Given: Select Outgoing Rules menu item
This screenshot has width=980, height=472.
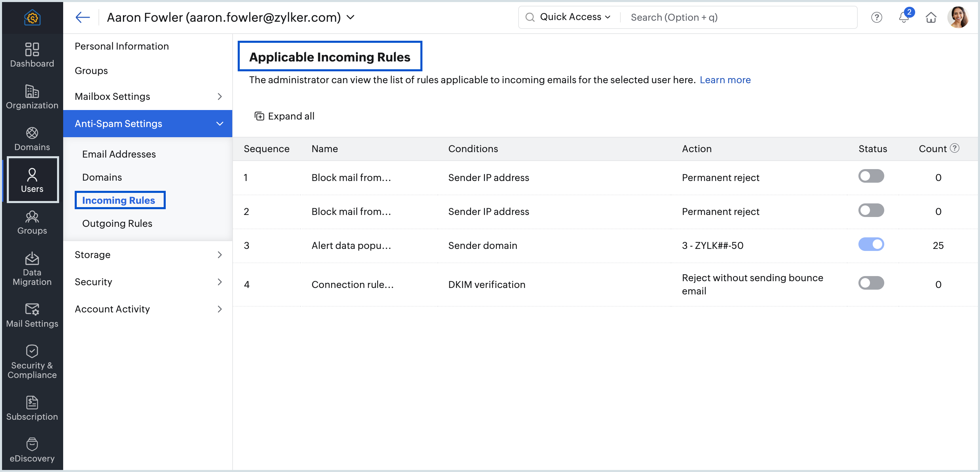Looking at the screenshot, I should pos(117,224).
